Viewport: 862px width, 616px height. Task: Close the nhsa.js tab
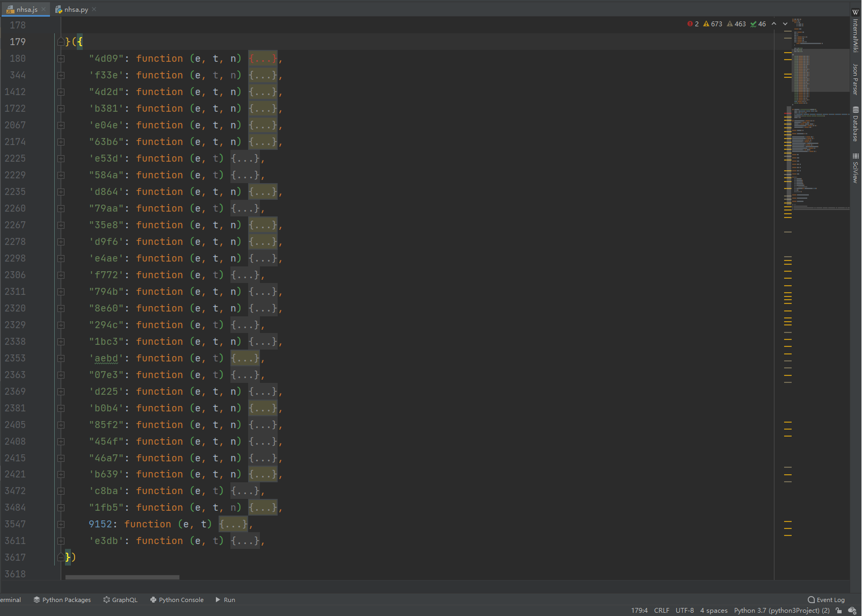coord(44,10)
